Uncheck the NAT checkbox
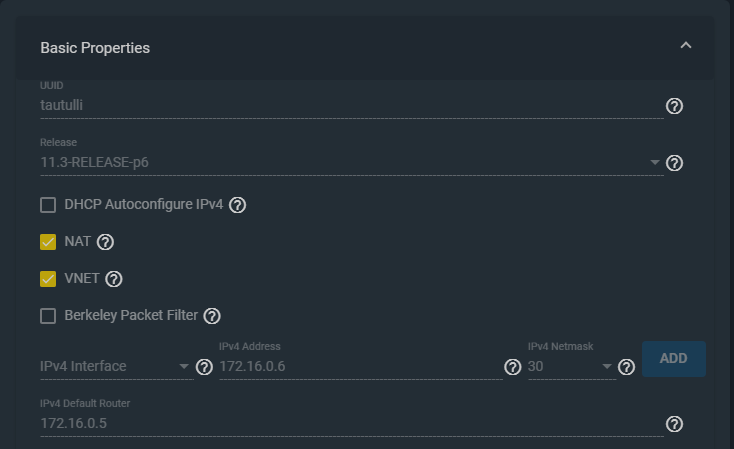This screenshot has height=449, width=734. (x=48, y=242)
